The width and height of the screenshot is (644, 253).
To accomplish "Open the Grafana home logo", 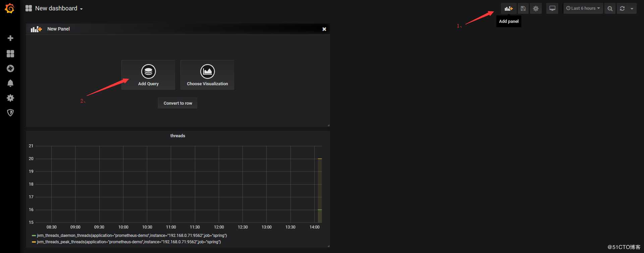I will (x=10, y=8).
